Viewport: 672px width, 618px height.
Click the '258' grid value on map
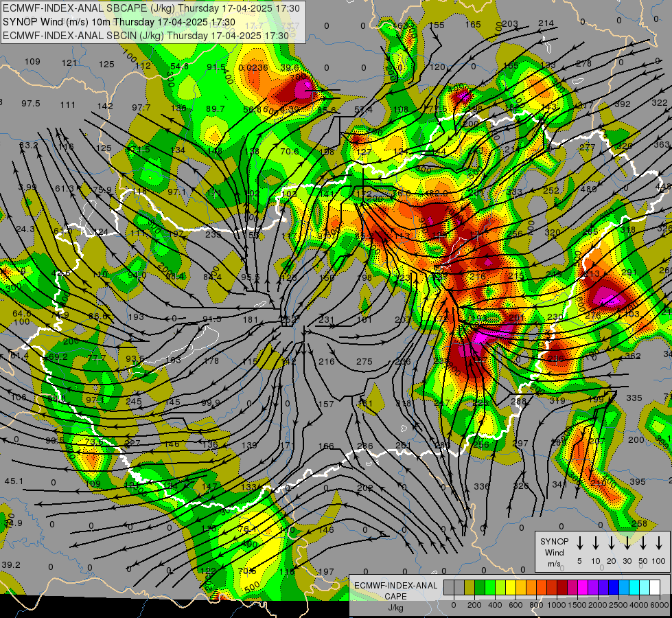coord(640,524)
